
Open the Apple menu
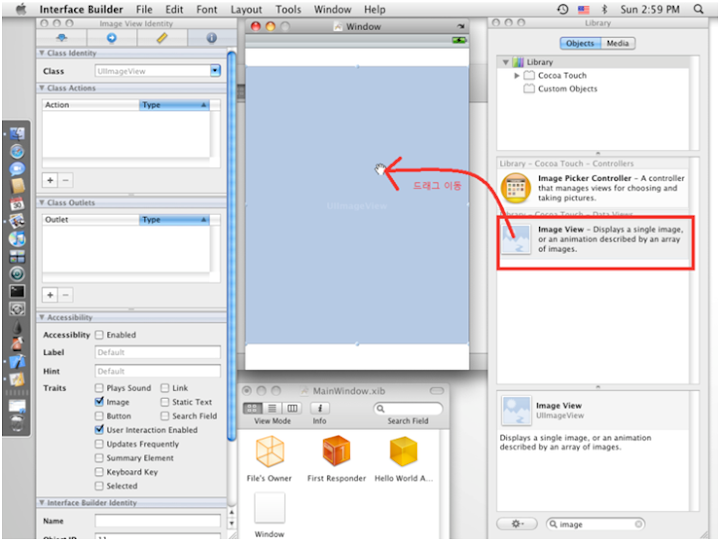pos(20,9)
